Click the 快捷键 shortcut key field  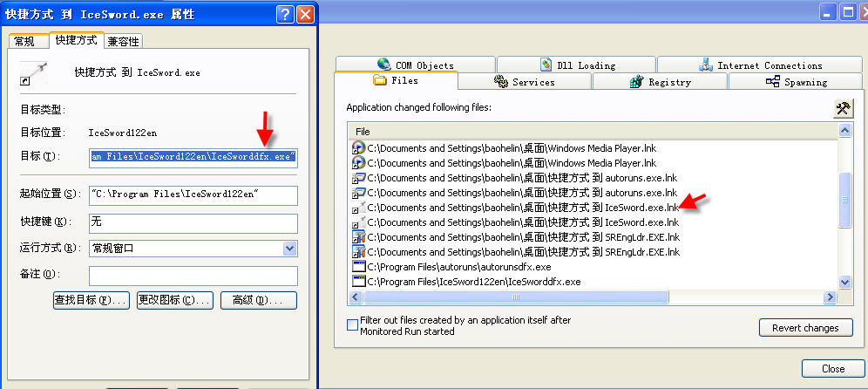[x=193, y=222]
